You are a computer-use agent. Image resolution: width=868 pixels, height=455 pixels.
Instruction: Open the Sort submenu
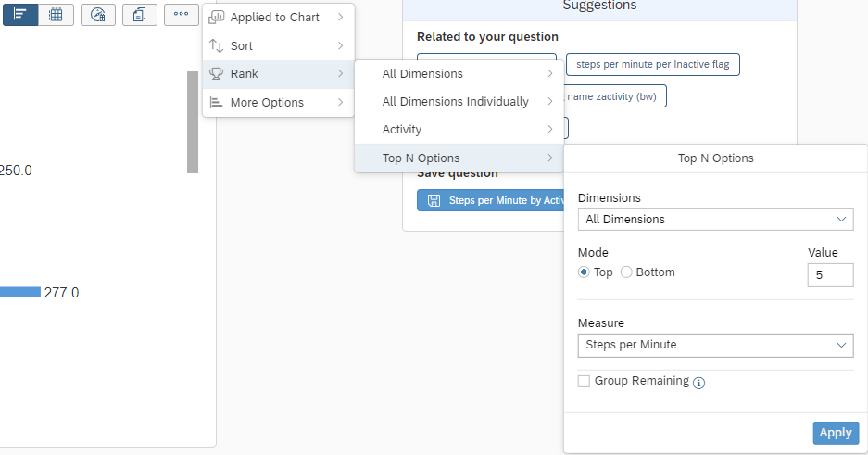pos(277,46)
